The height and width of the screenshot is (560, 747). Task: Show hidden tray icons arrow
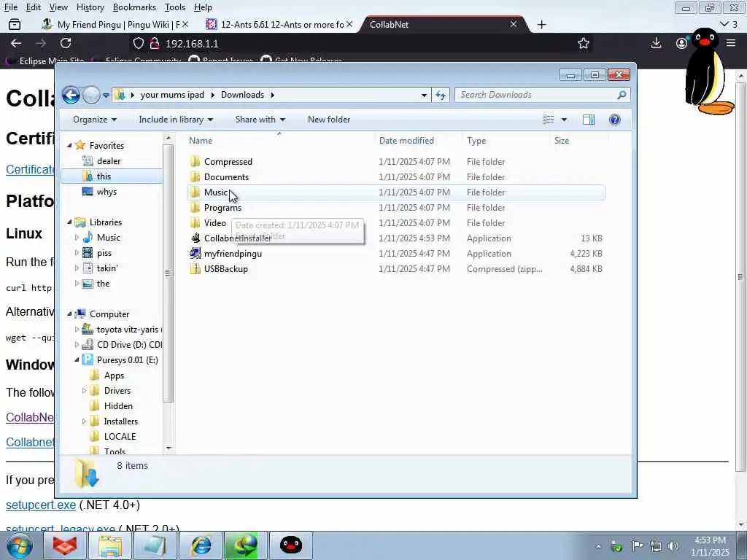598,546
